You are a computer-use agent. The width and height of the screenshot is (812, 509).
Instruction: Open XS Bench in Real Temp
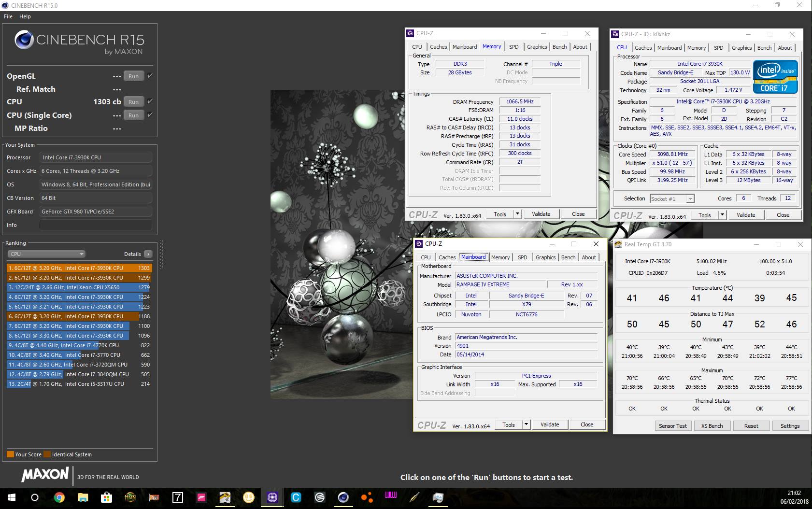(x=712, y=426)
